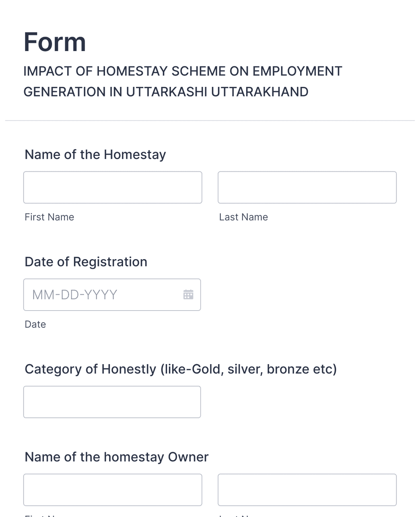Click the 'Category of Honestly' question label
This screenshot has height=517, width=420.
pyautogui.click(x=181, y=369)
